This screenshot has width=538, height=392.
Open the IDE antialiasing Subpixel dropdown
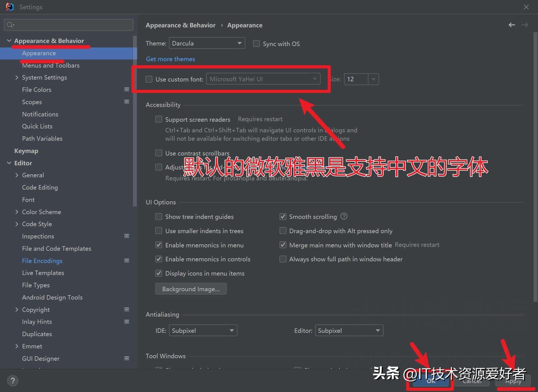[x=203, y=330]
